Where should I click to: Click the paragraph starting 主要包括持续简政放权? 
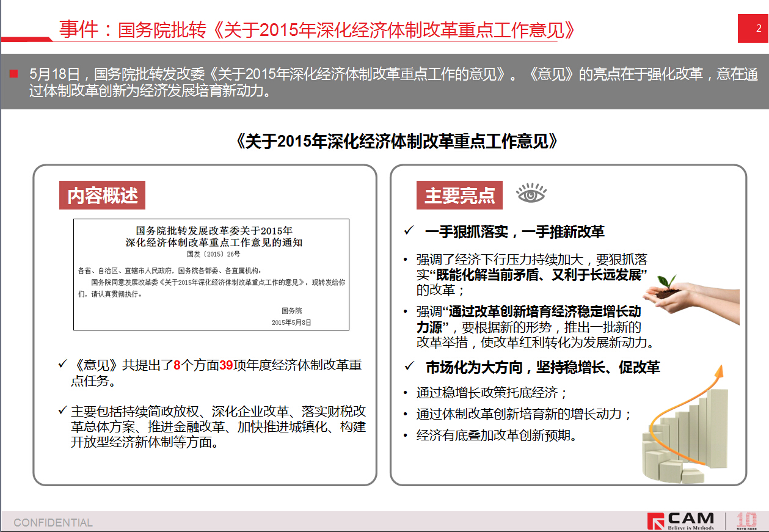[218, 427]
